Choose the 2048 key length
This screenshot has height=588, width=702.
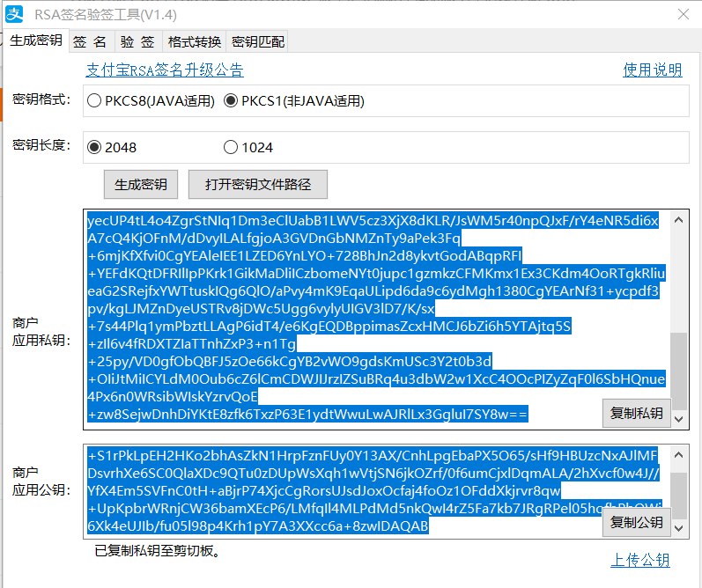[112, 147]
